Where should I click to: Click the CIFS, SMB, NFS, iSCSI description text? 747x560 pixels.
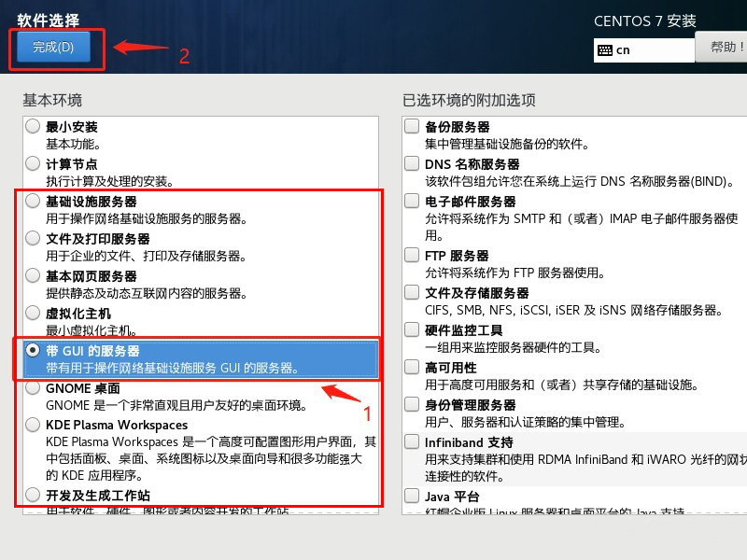[x=574, y=311]
